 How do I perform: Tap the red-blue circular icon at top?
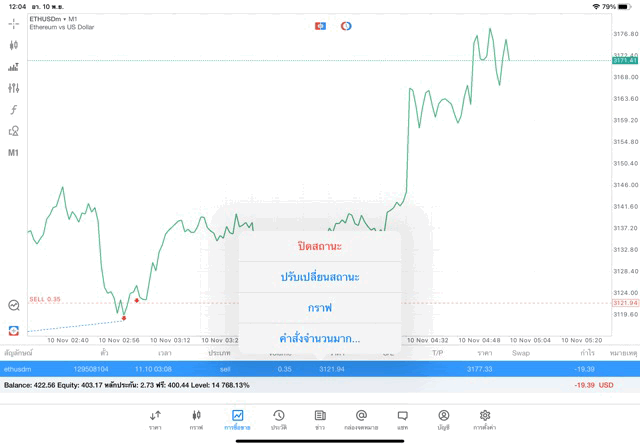[x=346, y=25]
